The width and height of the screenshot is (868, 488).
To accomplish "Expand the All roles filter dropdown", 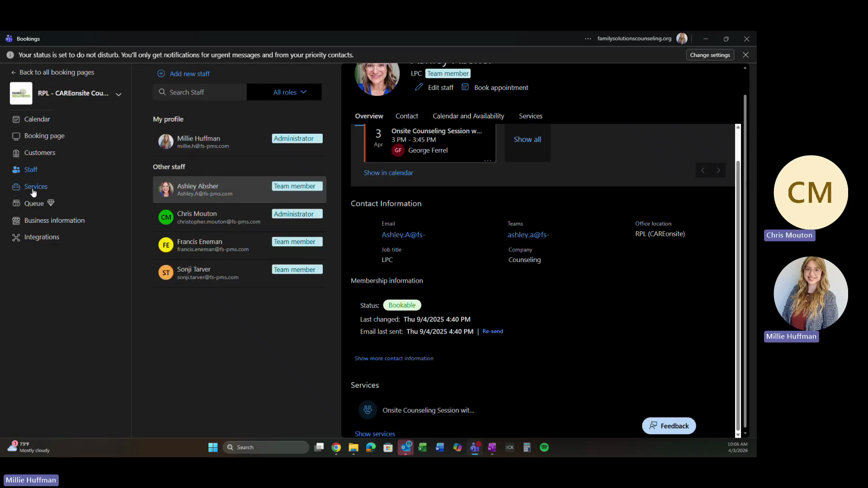I will point(289,92).
